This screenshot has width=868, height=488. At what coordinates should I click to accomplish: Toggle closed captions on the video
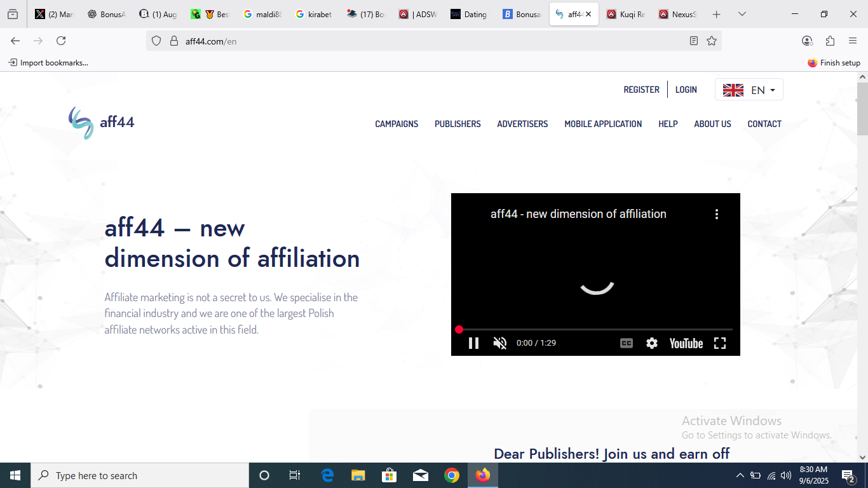click(627, 343)
